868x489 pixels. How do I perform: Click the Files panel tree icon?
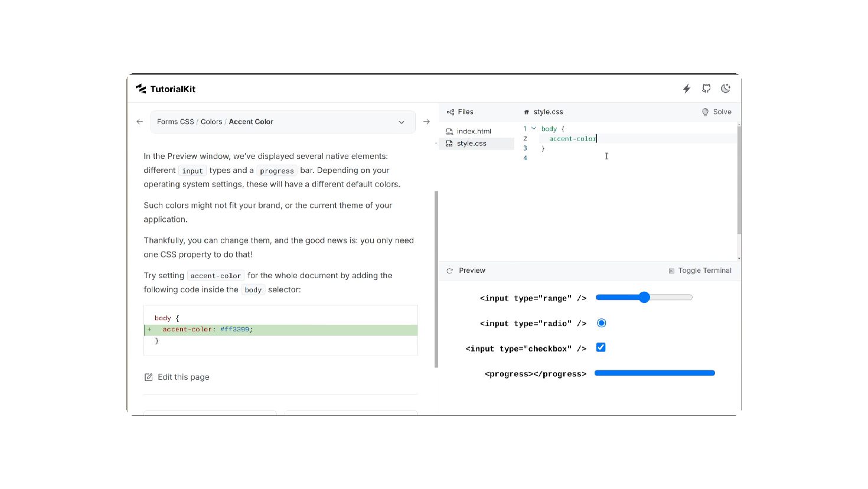[x=451, y=112]
